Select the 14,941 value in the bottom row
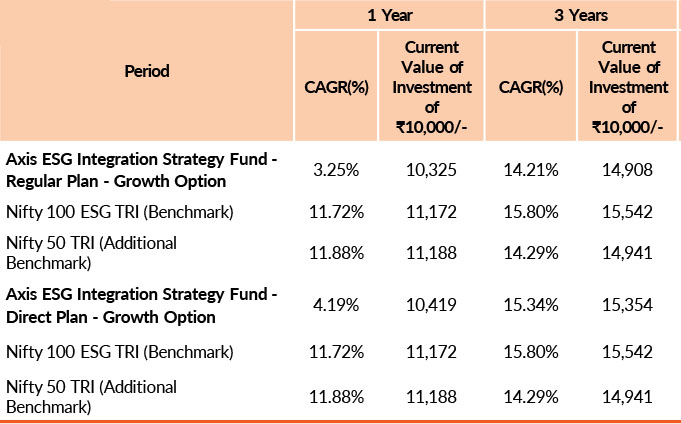 pos(629,396)
